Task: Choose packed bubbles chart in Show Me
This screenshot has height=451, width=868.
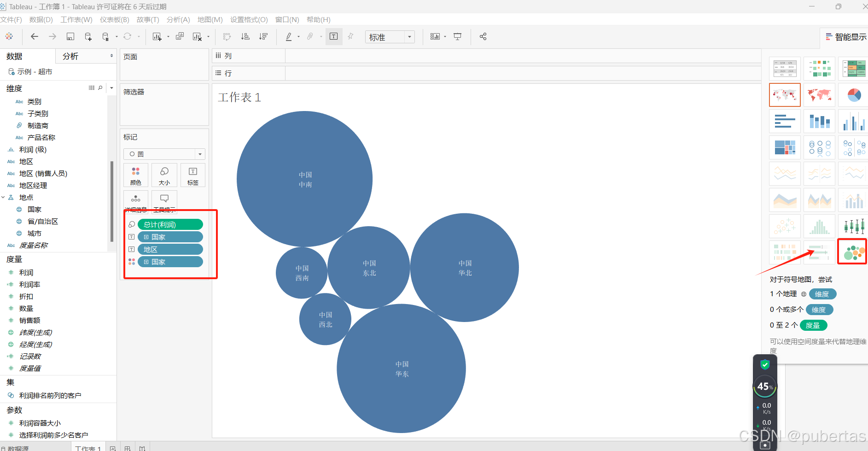Action: [853, 252]
